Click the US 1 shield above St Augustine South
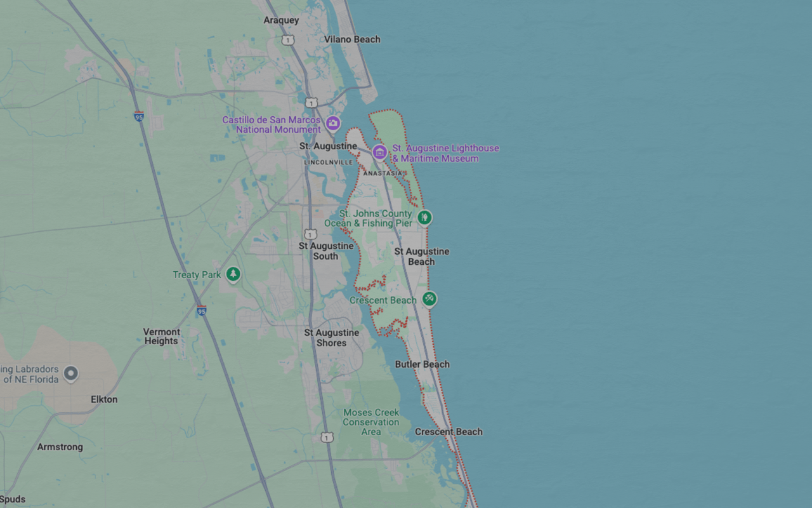This screenshot has height=508, width=812. click(x=310, y=234)
